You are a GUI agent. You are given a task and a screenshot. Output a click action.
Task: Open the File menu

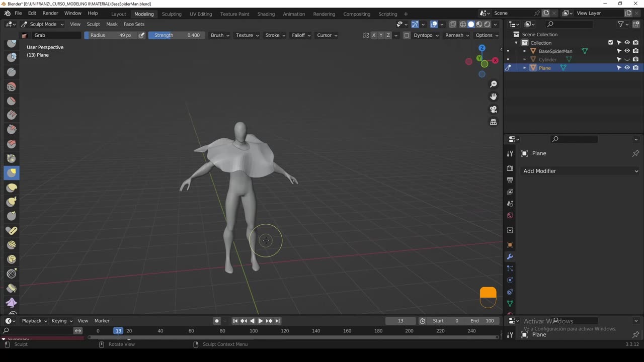18,13
